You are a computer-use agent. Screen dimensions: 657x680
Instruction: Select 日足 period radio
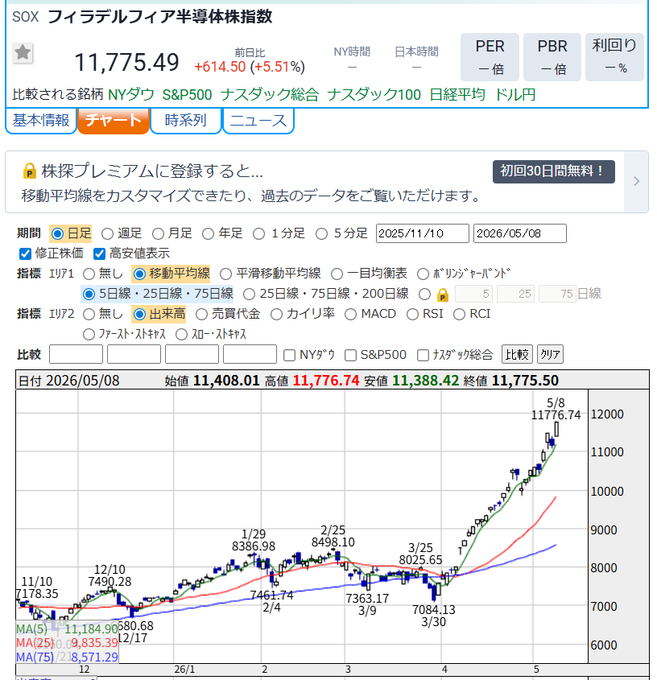click(x=57, y=234)
